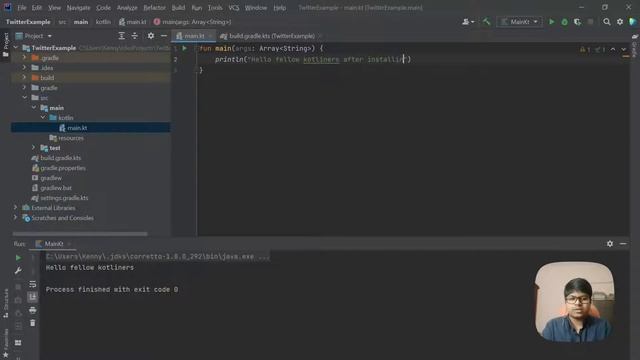Click the stop process icon in the toolbar
This screenshot has height=360, width=640.
(x=590, y=22)
